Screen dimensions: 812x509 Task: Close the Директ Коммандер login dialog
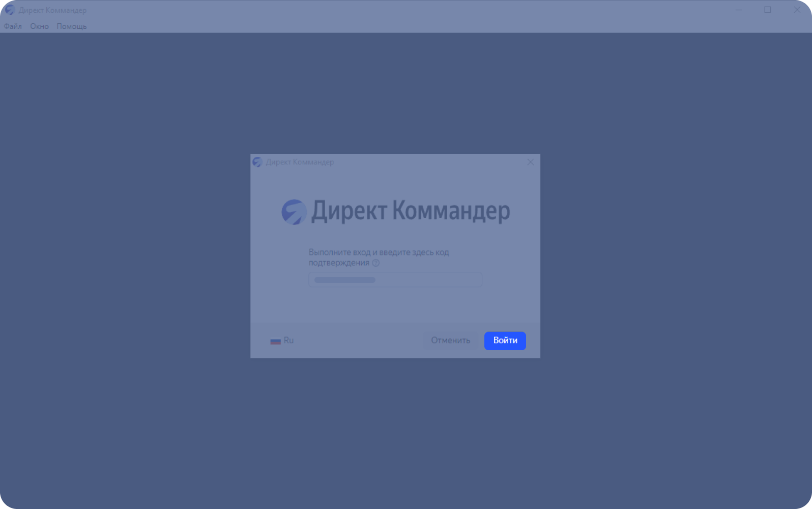click(x=530, y=162)
